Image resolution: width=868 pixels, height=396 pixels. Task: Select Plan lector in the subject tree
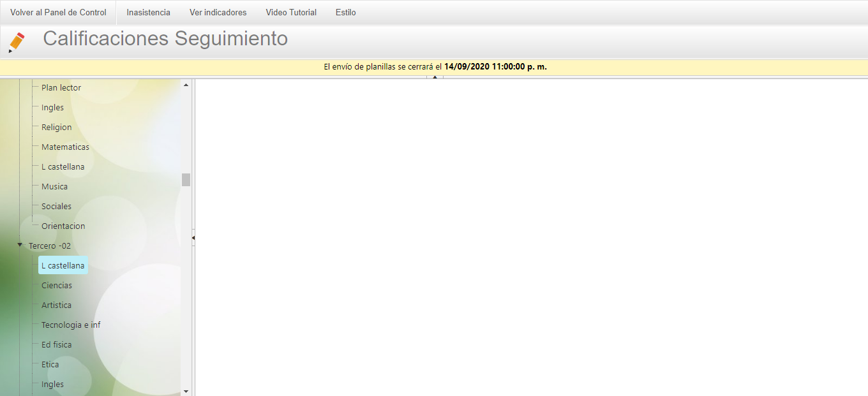[61, 87]
